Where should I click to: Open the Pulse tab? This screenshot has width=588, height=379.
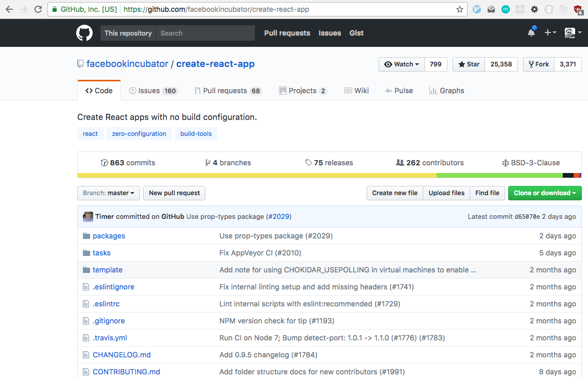[399, 91]
